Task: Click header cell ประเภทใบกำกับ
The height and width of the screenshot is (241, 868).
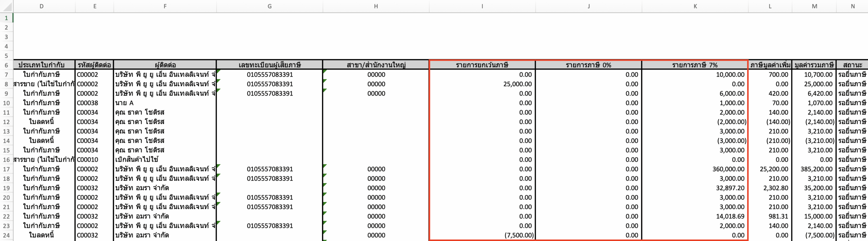Action: 44,65
